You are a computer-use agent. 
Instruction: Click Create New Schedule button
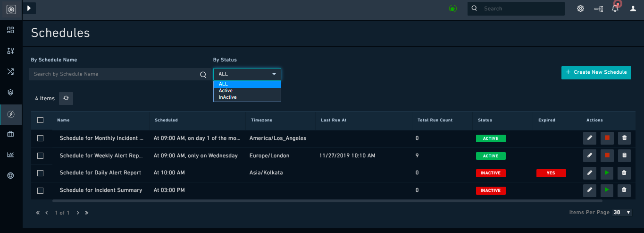596,72
